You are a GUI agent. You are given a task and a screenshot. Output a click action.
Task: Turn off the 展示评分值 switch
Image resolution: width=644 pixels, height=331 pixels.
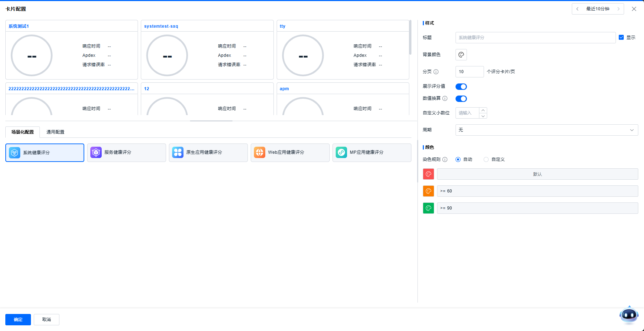[461, 87]
